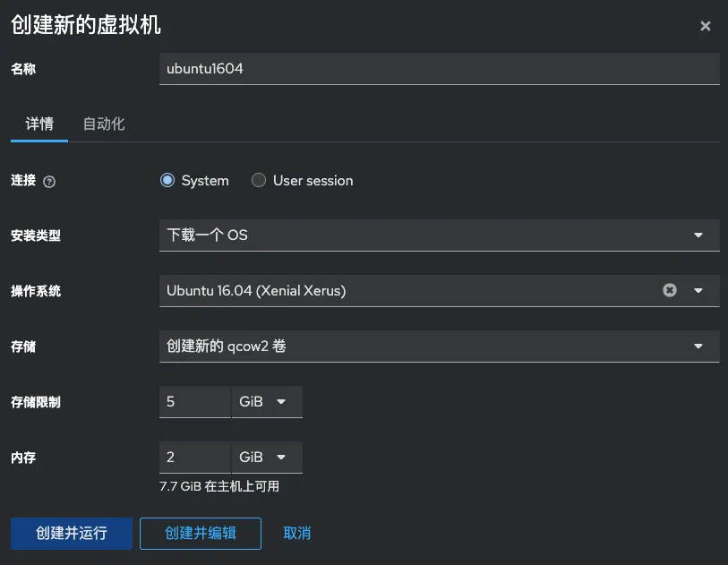
Task: Switch to the 自动化 tab
Action: pyautogui.click(x=104, y=124)
